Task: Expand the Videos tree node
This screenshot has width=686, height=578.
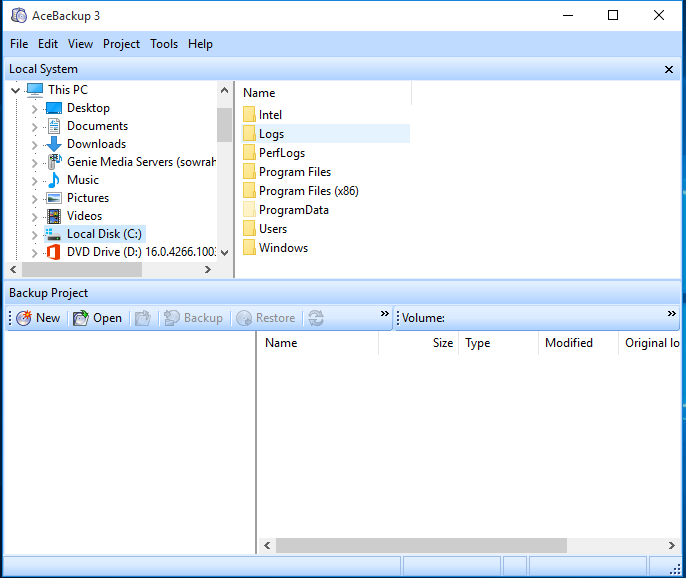Action: [x=35, y=217]
